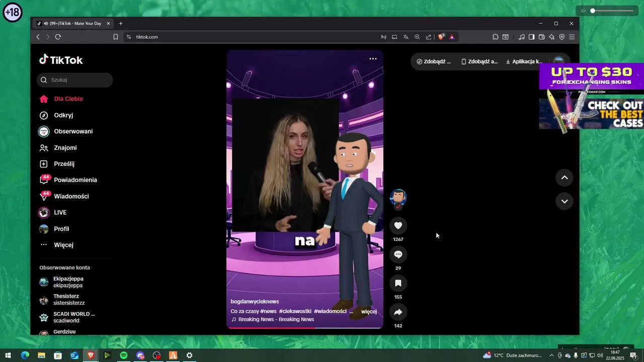Open the Dla Ciebie feed
Viewport: 644px width, 362px height.
coord(68,99)
